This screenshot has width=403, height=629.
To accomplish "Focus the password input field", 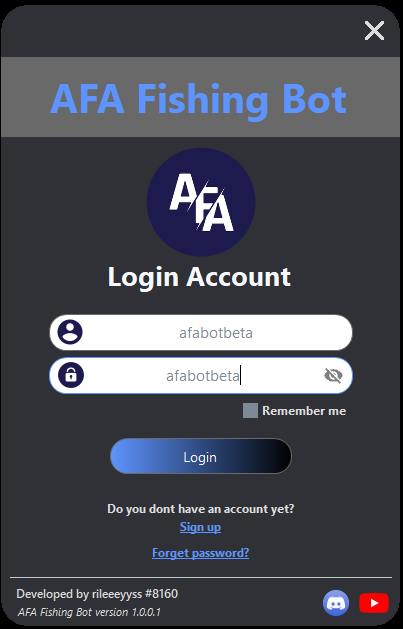I will coord(201,375).
